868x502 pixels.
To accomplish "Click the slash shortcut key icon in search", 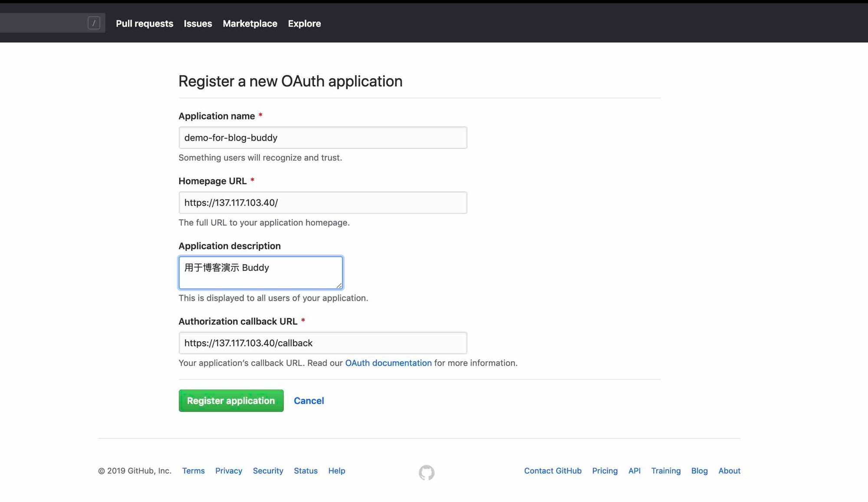I will (x=94, y=23).
